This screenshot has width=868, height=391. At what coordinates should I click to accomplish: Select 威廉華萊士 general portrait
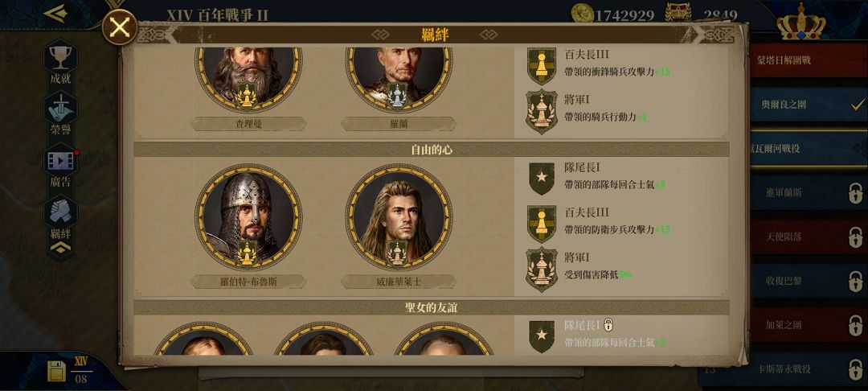tap(399, 216)
